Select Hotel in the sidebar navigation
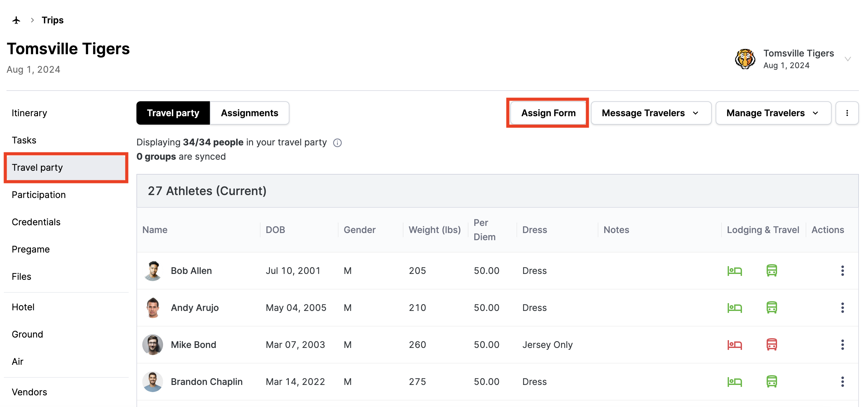This screenshot has height=407, width=868. [x=23, y=307]
